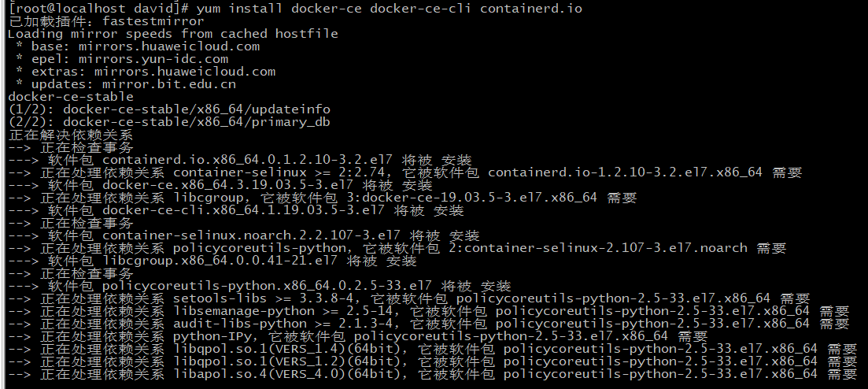Click the container-selinux.noarch package entry
Image resolution: width=868 pixels, height=389 pixels.
click(x=251, y=236)
